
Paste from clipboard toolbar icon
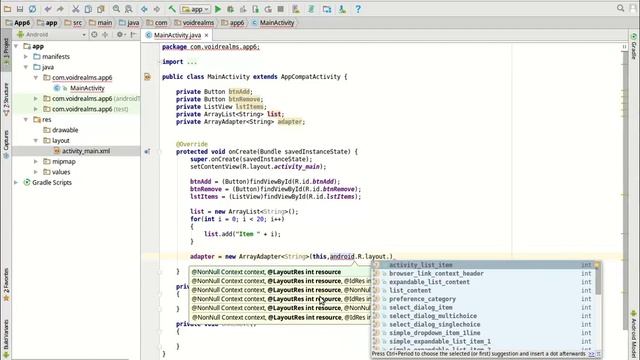click(100, 9)
